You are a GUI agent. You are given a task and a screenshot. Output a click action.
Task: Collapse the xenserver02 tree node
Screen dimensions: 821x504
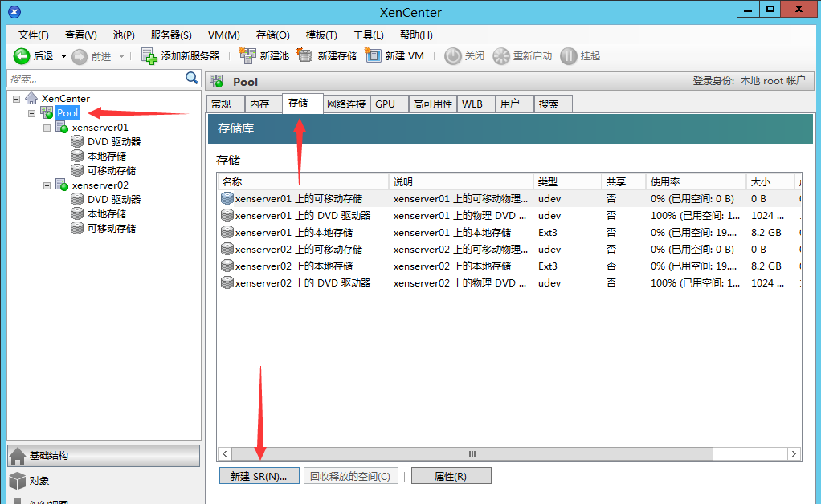(x=47, y=185)
